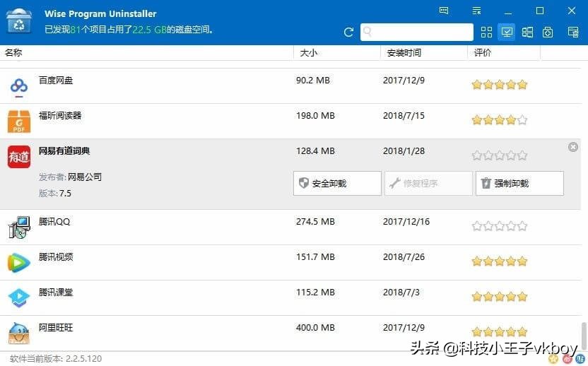This screenshot has height=366, width=588.
Task: Click the 网易有道词典 title text
Action: [x=64, y=150]
